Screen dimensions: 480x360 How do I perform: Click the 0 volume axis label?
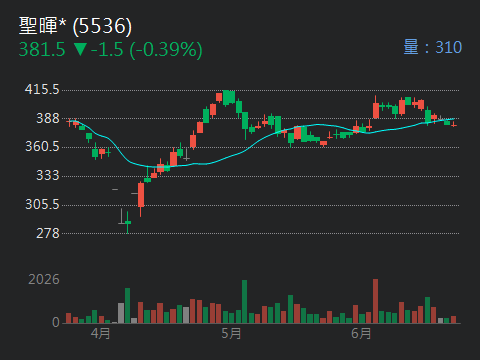[x=56, y=322]
